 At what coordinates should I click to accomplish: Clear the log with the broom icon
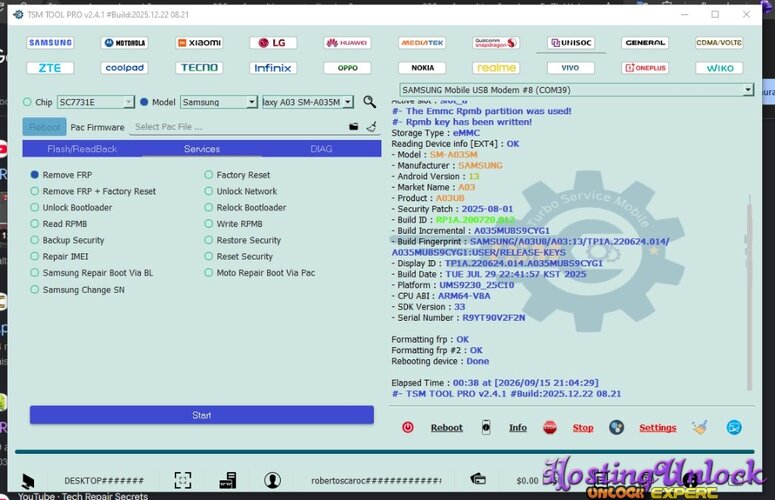[699, 427]
